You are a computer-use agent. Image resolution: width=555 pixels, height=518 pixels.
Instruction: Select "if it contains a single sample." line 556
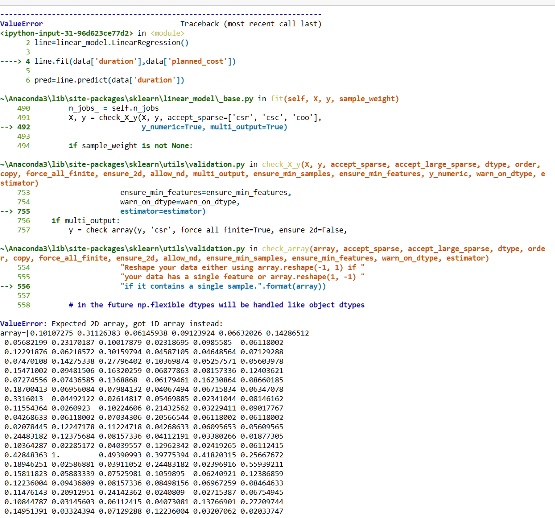click(x=223, y=286)
